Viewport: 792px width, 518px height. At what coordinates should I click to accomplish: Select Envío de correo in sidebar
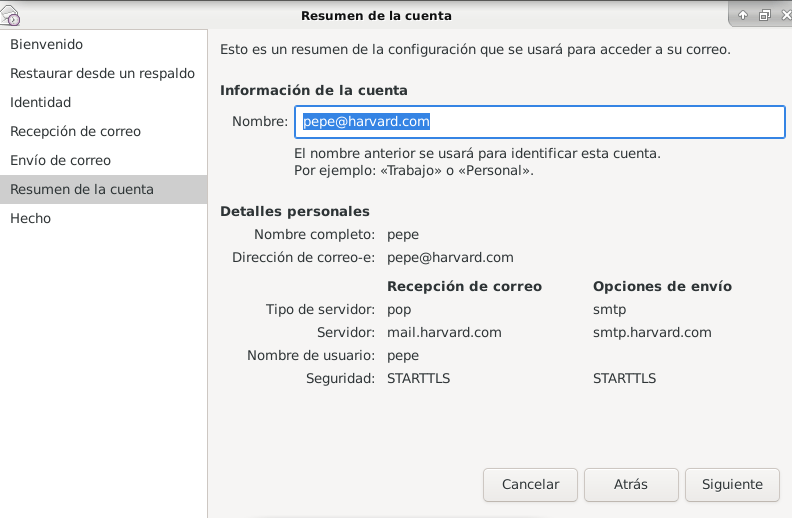click(60, 161)
